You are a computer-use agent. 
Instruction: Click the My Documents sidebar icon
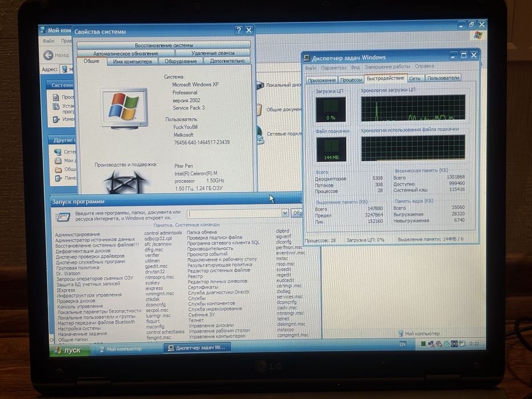58,161
